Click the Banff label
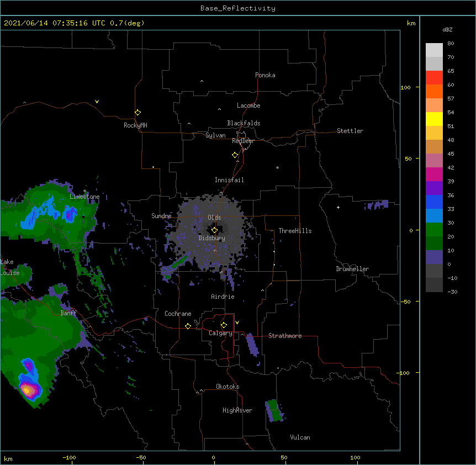476x465 pixels. click(x=68, y=313)
